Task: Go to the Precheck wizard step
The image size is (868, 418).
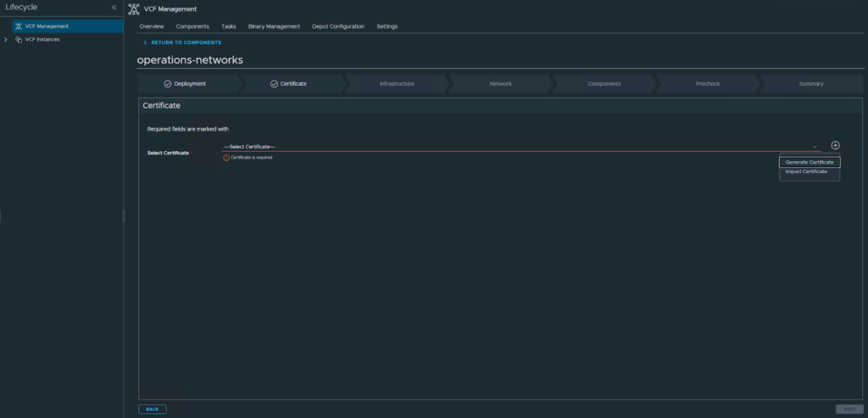Action: point(708,84)
